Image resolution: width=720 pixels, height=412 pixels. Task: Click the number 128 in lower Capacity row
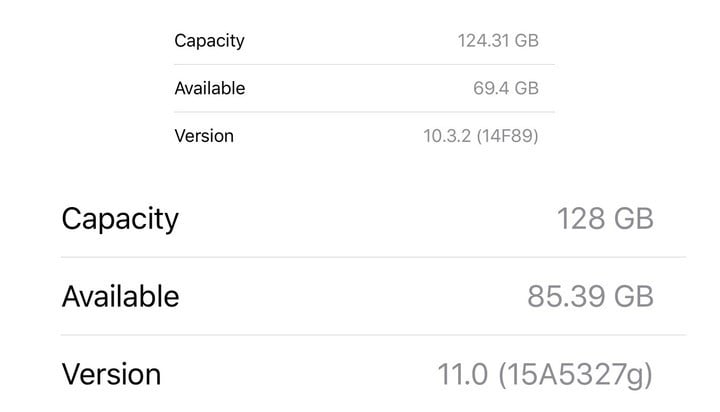coord(580,219)
